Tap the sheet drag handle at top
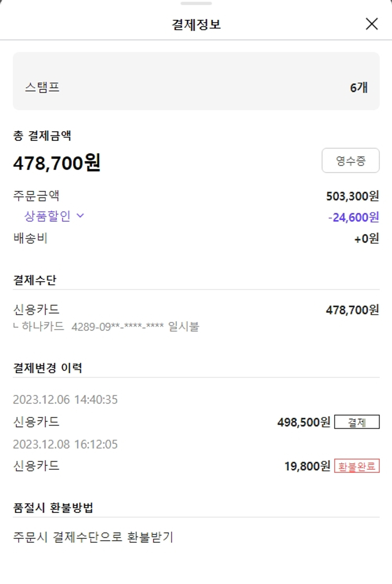 [196, 3]
